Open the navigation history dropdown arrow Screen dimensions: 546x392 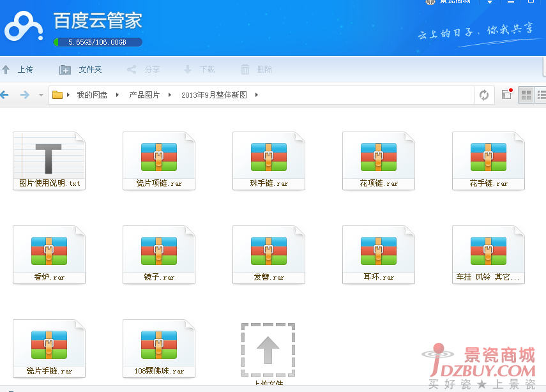(41, 95)
